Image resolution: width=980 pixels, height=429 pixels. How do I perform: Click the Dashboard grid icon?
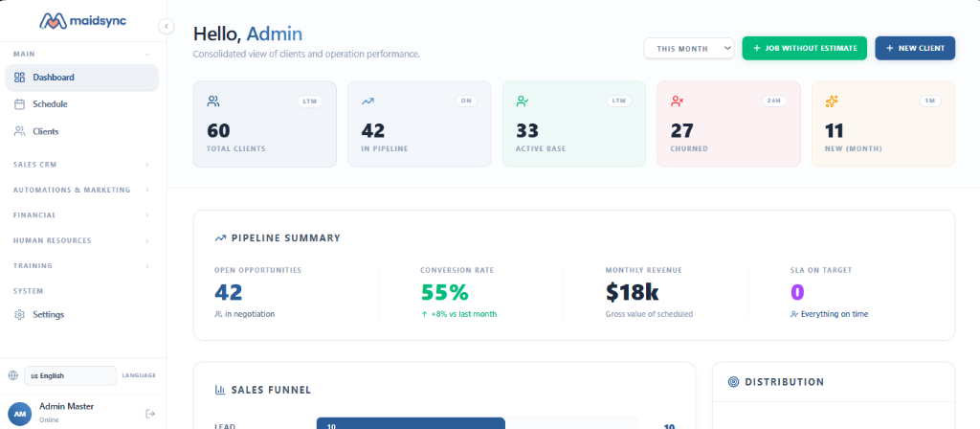coord(19,78)
